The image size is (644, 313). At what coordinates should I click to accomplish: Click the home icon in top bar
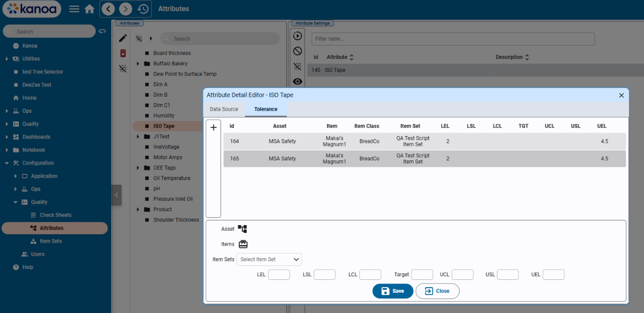89,9
